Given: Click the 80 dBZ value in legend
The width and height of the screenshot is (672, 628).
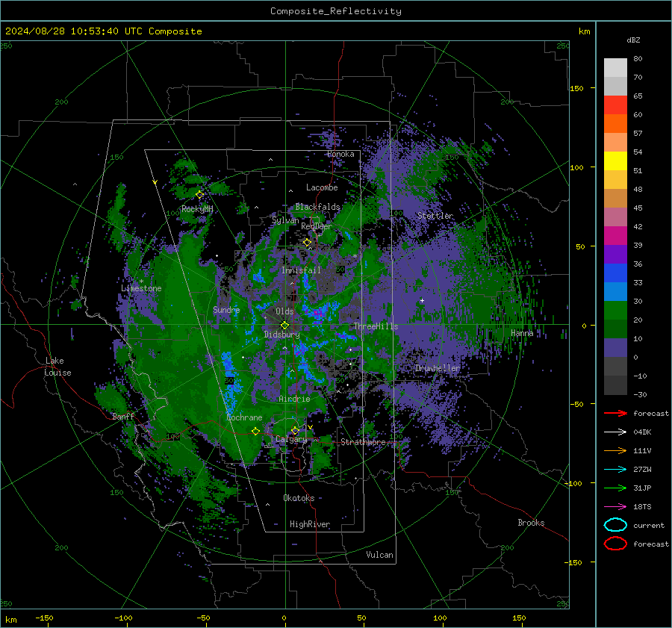Looking at the screenshot, I should click(638, 59).
